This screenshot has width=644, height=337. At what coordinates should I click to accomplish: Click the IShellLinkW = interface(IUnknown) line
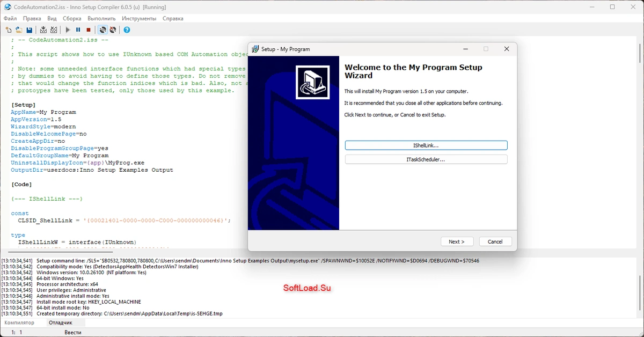pyautogui.click(x=77, y=243)
